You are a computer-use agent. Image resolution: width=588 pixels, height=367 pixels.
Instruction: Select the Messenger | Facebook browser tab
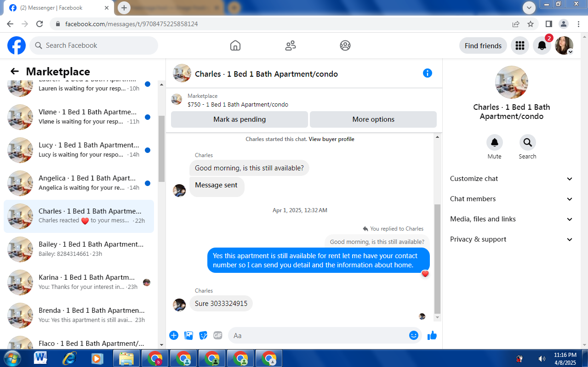pos(59,8)
